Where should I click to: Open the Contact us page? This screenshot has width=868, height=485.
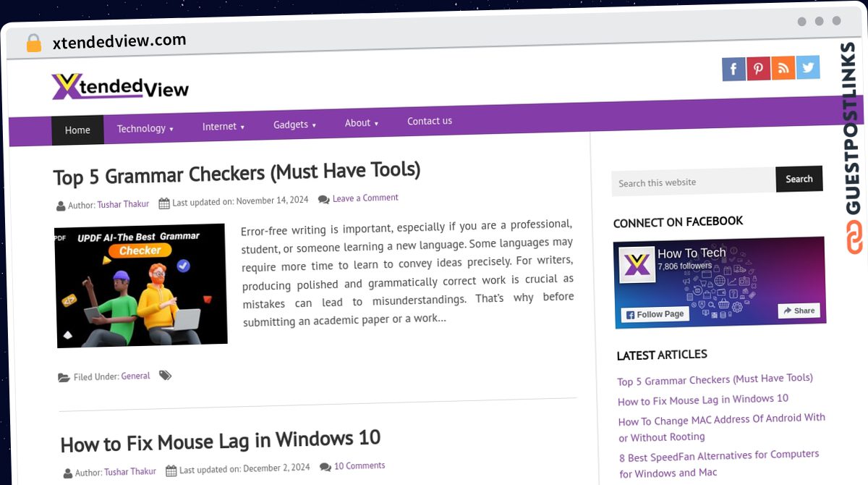[430, 121]
